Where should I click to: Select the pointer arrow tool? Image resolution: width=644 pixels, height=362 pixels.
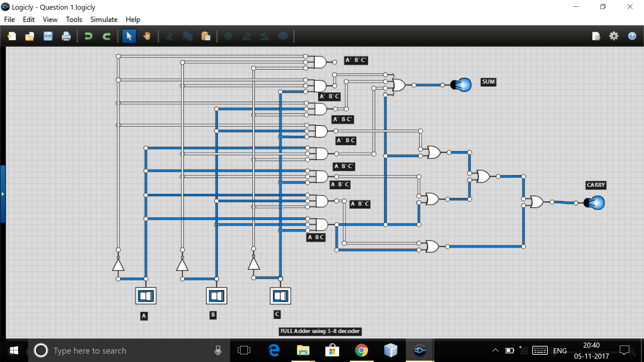click(129, 36)
